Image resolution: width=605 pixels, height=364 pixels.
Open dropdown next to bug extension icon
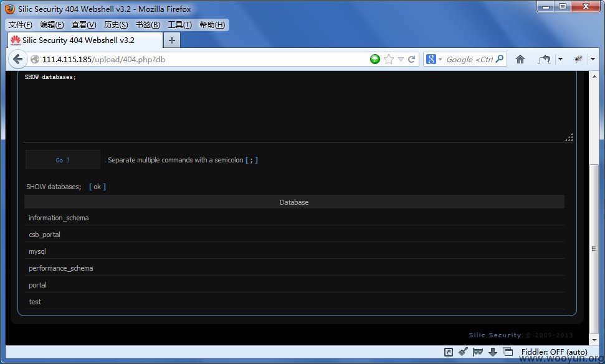click(x=593, y=59)
